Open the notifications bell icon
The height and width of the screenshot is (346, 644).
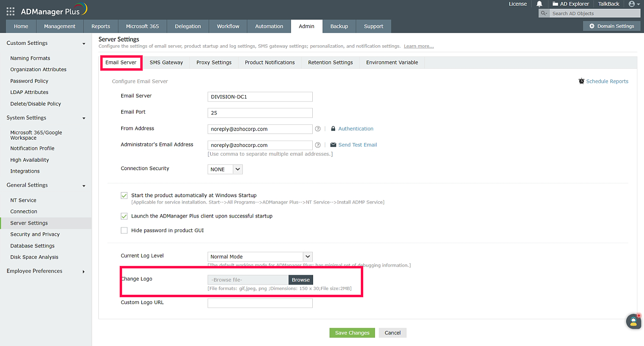[x=539, y=4]
